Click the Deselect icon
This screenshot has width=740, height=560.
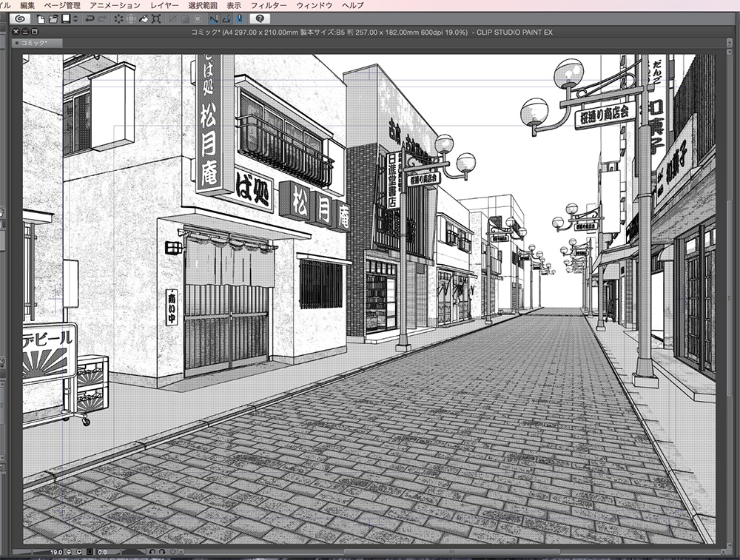point(118,21)
